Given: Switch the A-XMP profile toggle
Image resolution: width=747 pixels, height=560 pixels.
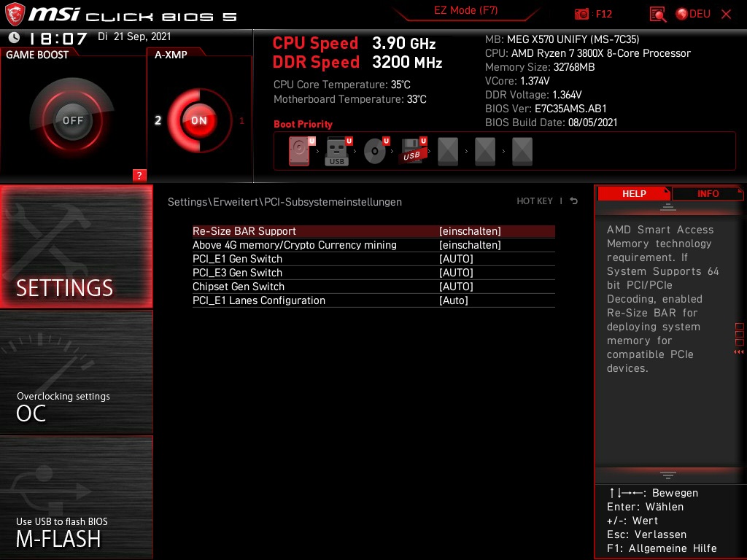Looking at the screenshot, I should pyautogui.click(x=198, y=120).
